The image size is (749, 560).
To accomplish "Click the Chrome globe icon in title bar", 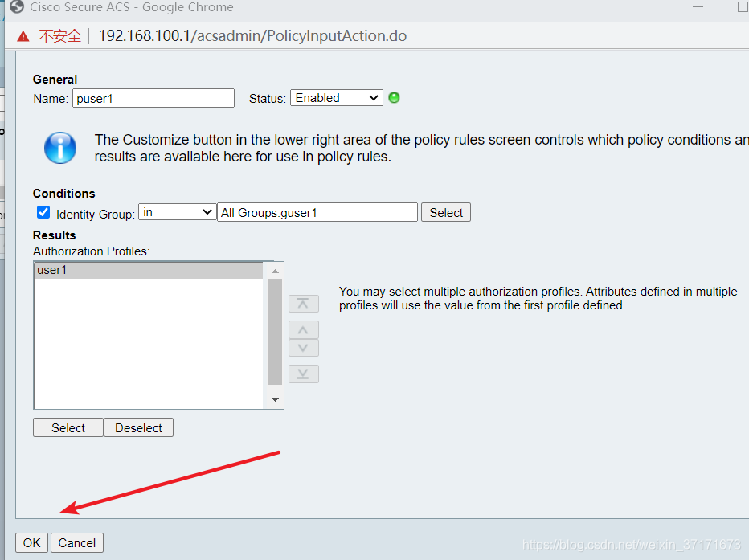I will [17, 7].
